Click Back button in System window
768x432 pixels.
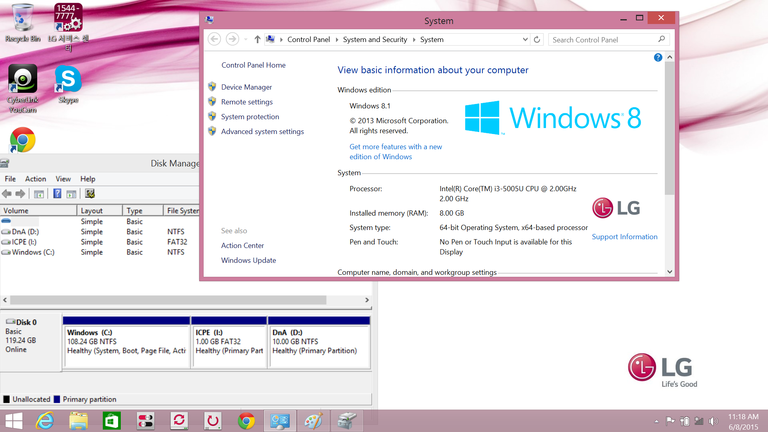coord(214,39)
